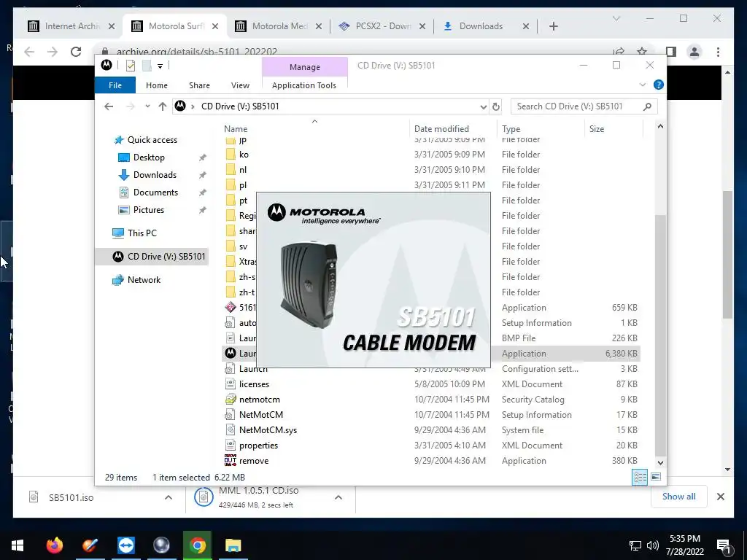Select the sv folder icon
The width and height of the screenshot is (747, 560).
click(x=231, y=246)
